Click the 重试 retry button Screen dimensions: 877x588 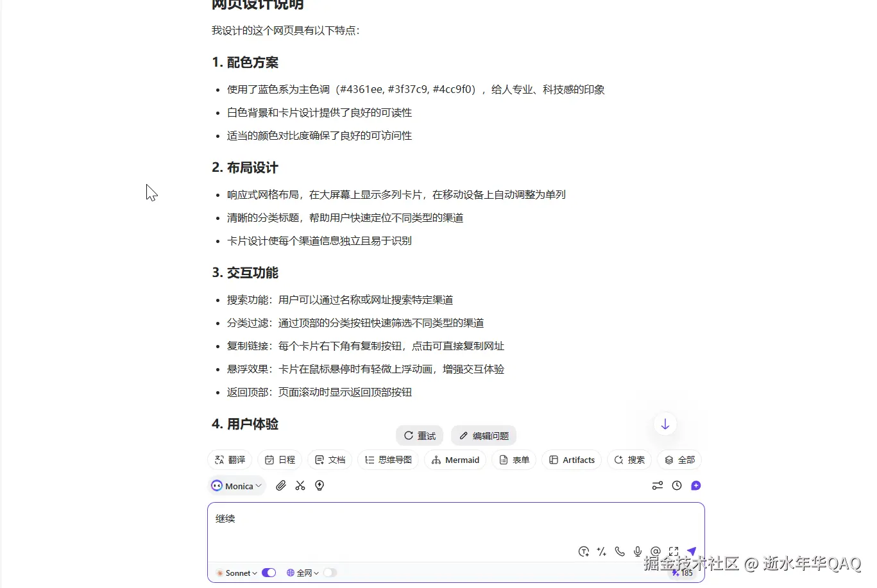pyautogui.click(x=420, y=435)
